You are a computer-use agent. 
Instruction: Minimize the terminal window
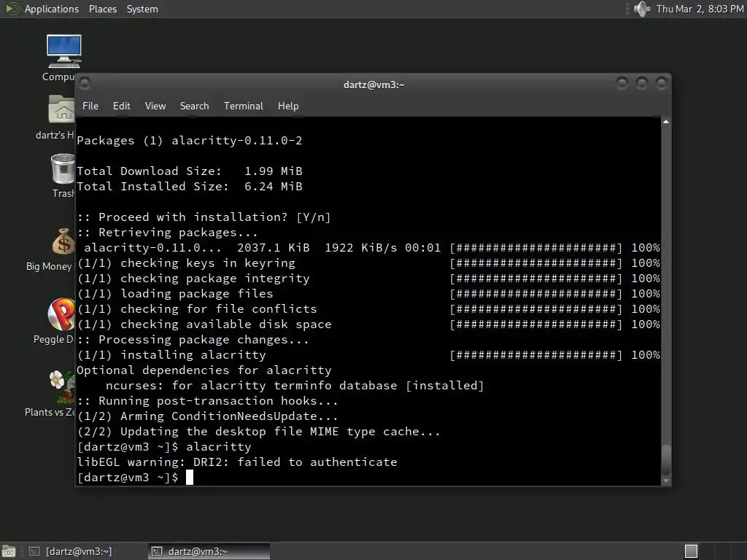622,83
